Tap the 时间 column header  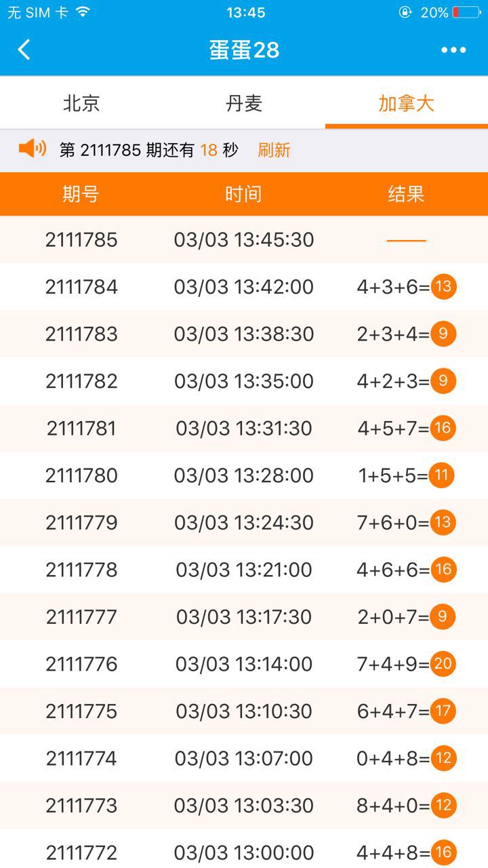coord(243,195)
